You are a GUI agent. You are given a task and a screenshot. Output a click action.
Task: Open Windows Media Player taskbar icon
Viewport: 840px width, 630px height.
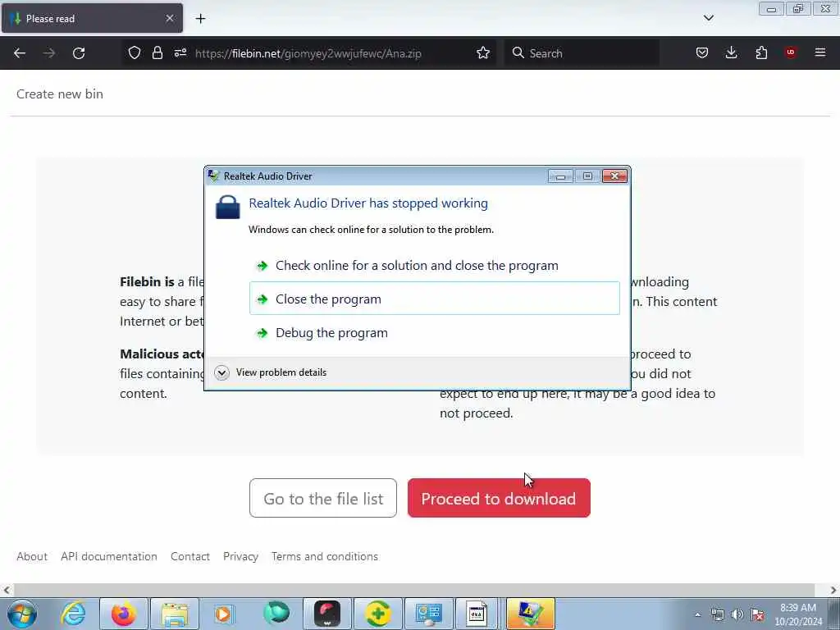click(225, 614)
